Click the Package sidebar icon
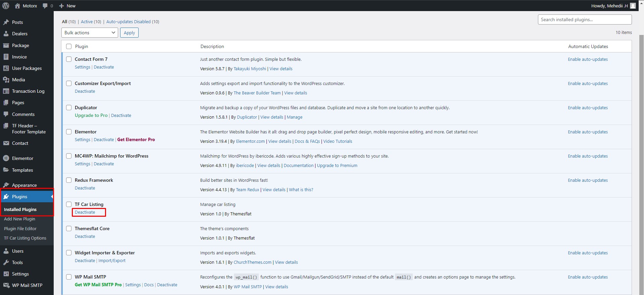644x295 pixels. tap(6, 45)
